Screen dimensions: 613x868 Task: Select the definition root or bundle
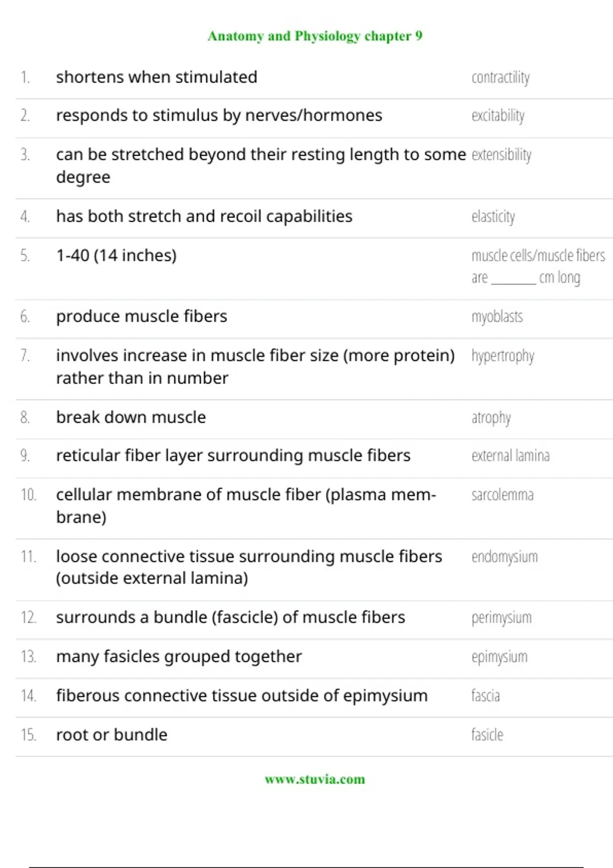[x=112, y=735]
